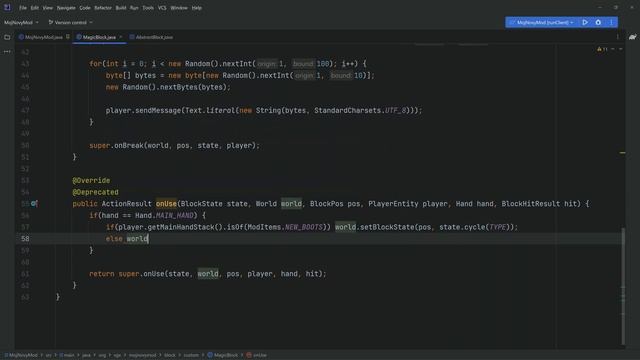Open more run actions menu
The width and height of the screenshot is (640, 360).
pos(611,22)
